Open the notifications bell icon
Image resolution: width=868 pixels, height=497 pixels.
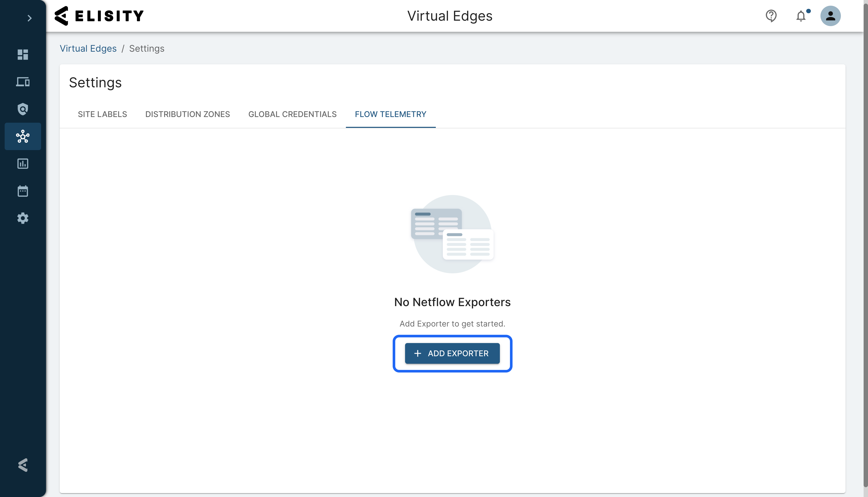[x=801, y=16]
